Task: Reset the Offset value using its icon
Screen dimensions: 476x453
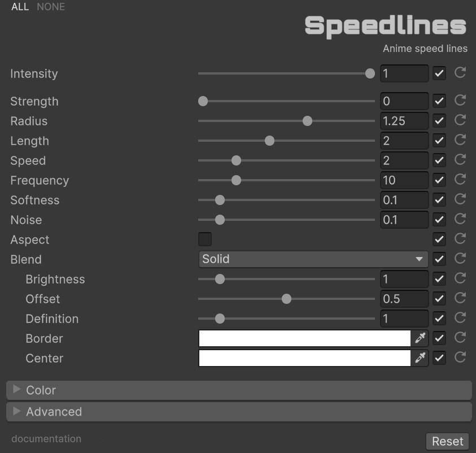Action: pyautogui.click(x=460, y=298)
